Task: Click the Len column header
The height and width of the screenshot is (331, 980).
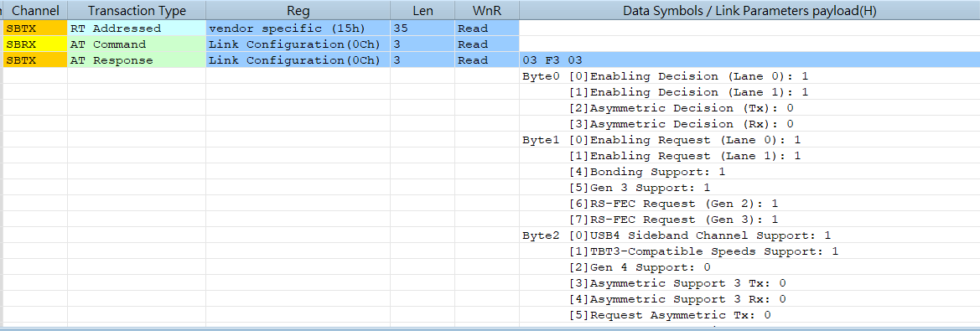Action: click(x=423, y=11)
